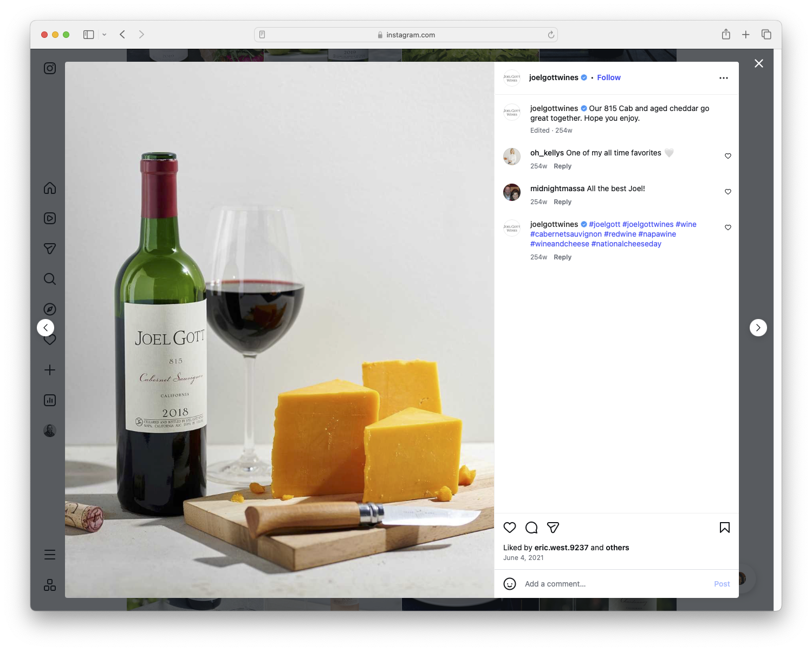Open the oh_kellys profile link
Viewport: 812px width, 651px height.
pos(547,153)
